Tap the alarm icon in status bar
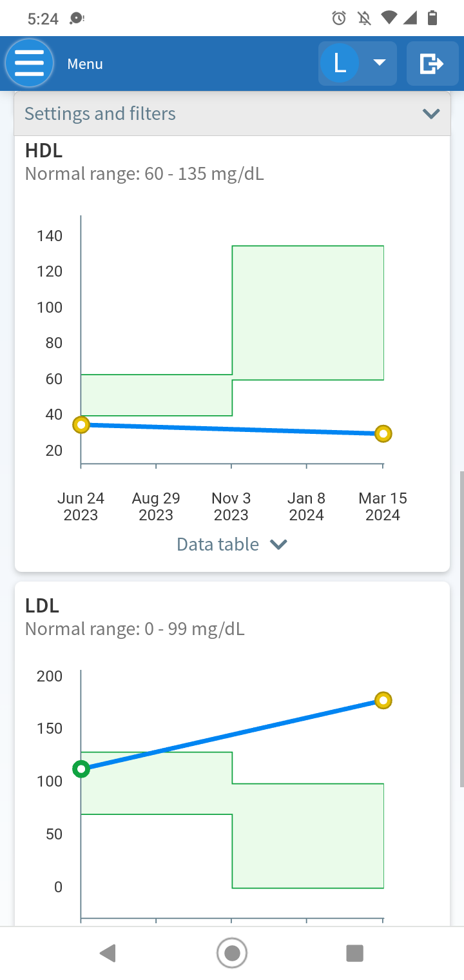The image size is (464, 980). 339,18
